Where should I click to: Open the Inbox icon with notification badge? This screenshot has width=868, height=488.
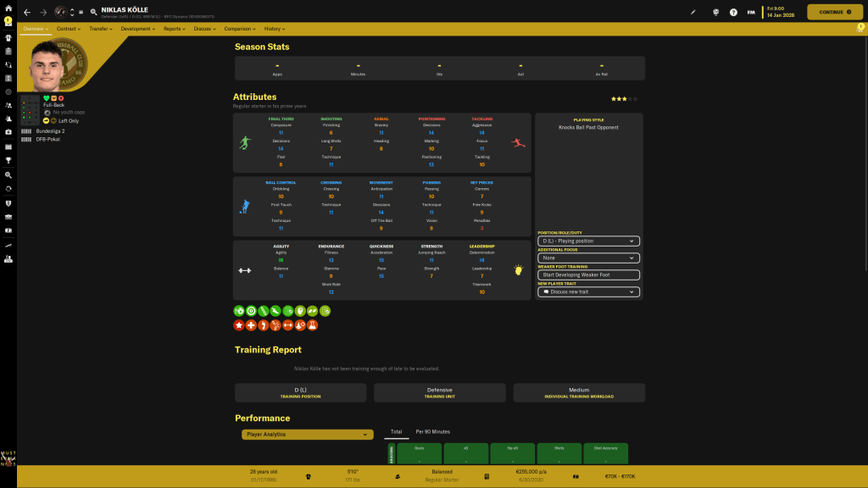tap(8, 21)
